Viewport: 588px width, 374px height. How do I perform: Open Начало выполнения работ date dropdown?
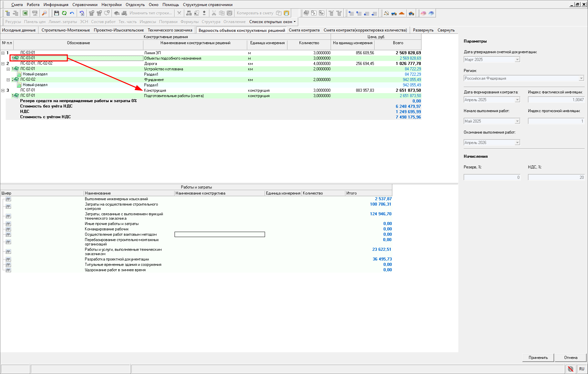517,121
